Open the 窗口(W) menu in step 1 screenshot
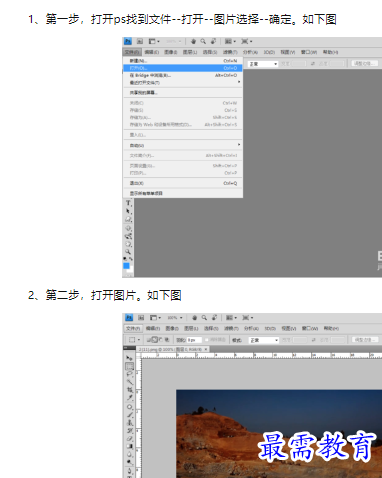The image size is (382, 478). coord(309,52)
